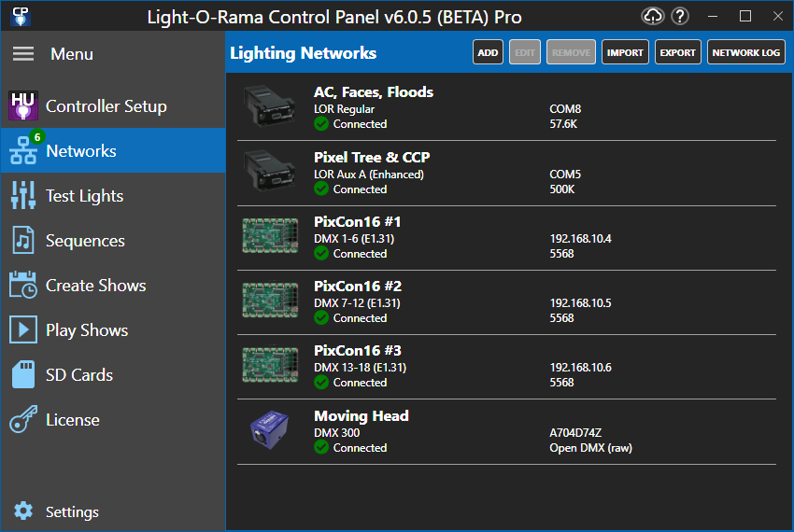
Task: Click the 192.168.10.6 address
Action: [x=580, y=367]
